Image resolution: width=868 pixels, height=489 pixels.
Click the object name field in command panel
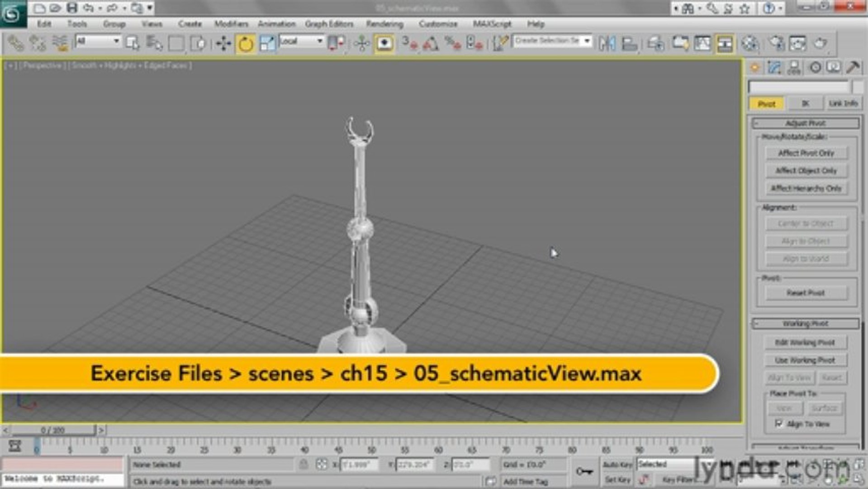[799, 87]
